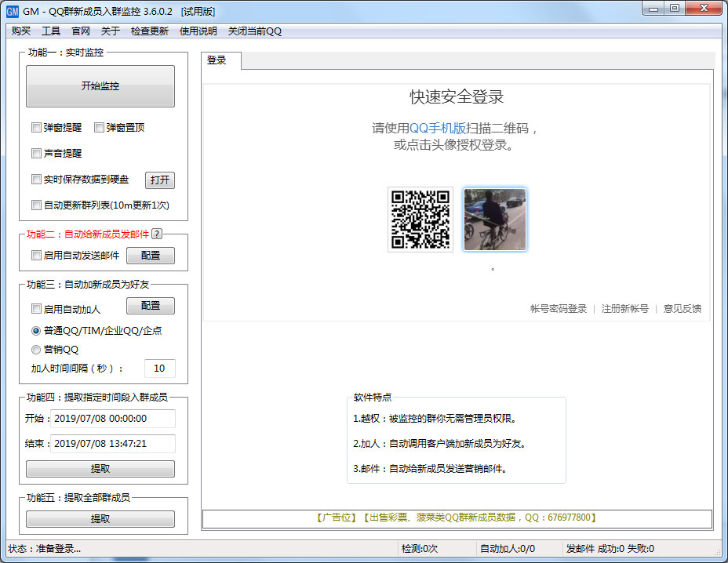Select the 营销QQ radio button

[36, 350]
